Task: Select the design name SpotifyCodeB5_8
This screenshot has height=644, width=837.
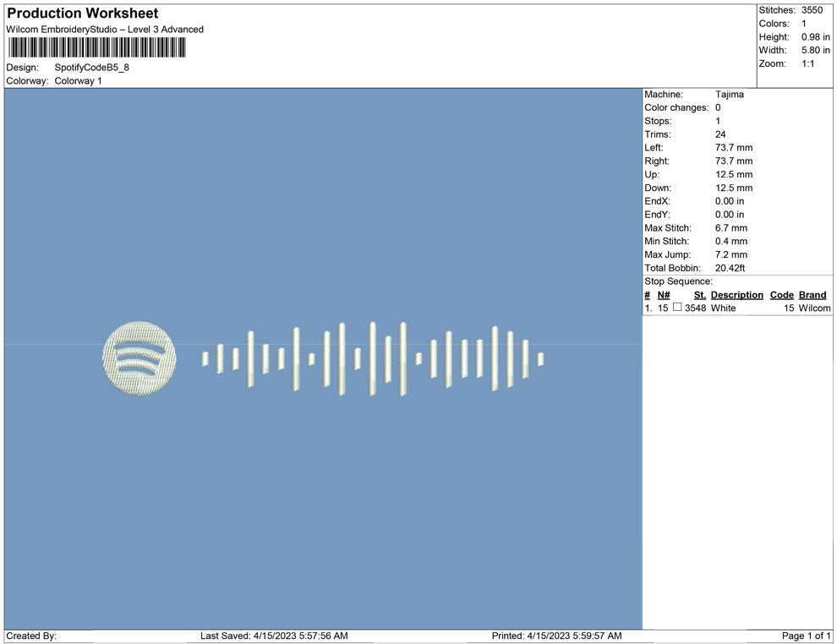Action: tap(92, 68)
